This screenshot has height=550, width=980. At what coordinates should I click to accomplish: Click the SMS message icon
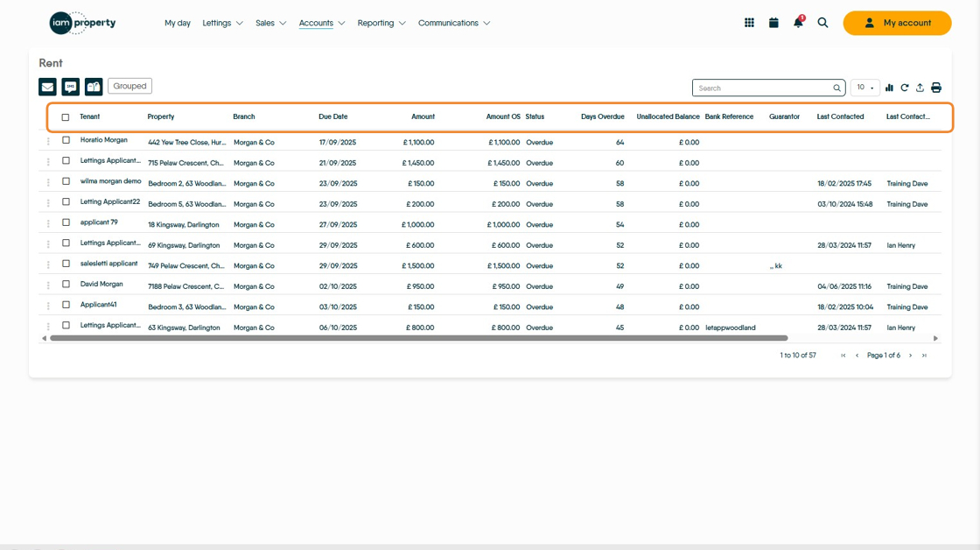click(x=71, y=87)
